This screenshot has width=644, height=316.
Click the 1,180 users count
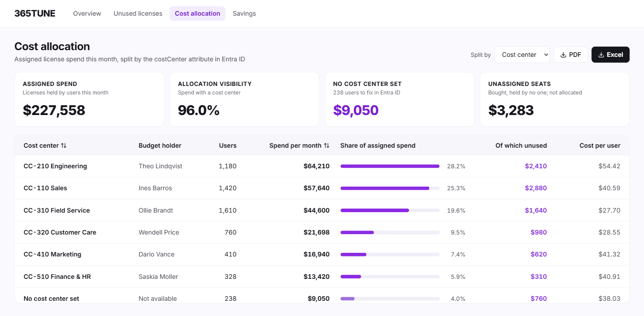tap(228, 166)
